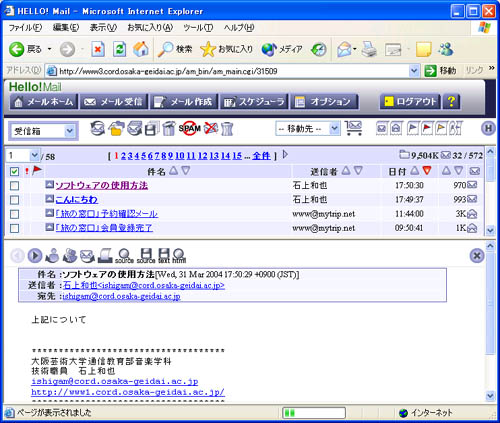Click the floppy disk save icon in the mail toolbar
This screenshot has width=500, height=423.
[x=151, y=128]
